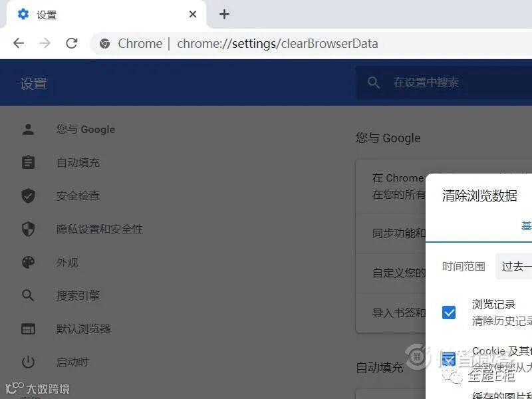Image resolution: width=532 pixels, height=399 pixels.
Task: Click the 在 Chrome row in card
Action: pos(391,186)
